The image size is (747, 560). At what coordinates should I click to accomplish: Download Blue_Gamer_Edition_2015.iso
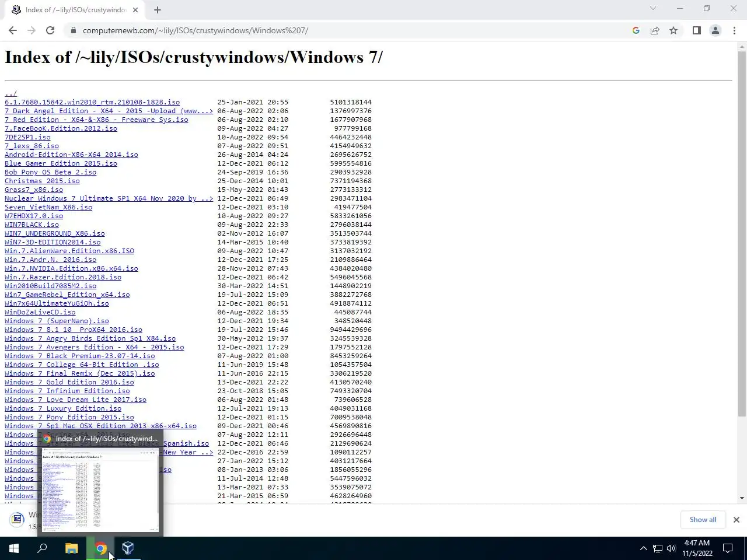coord(61,163)
